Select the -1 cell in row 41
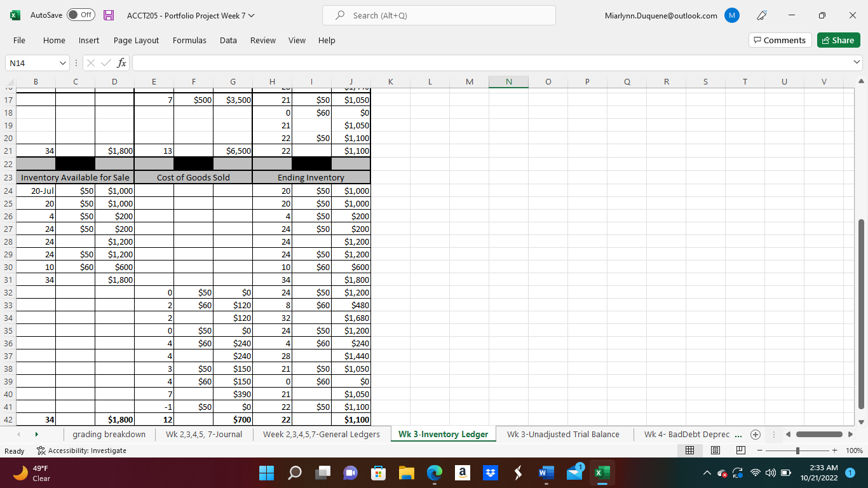 pos(154,407)
